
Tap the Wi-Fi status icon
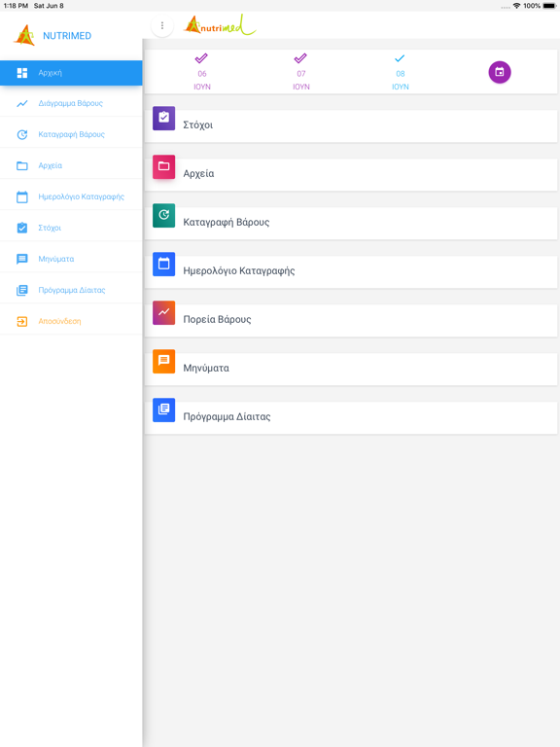coord(516,6)
